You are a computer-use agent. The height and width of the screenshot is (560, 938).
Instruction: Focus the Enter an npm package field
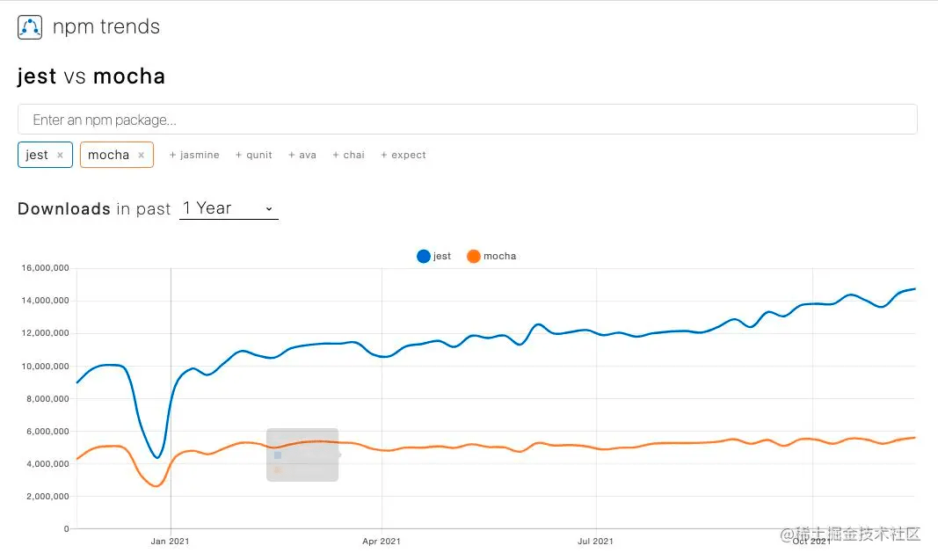467,120
